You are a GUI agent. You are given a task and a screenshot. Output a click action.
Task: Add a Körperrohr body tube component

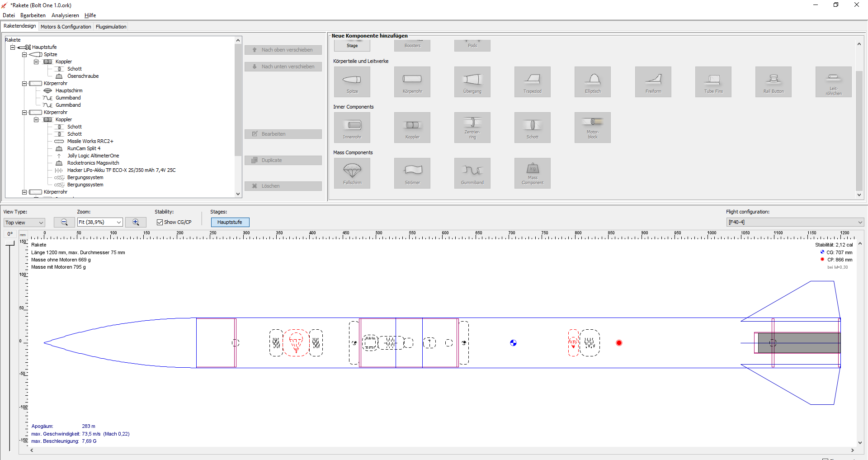(412, 82)
